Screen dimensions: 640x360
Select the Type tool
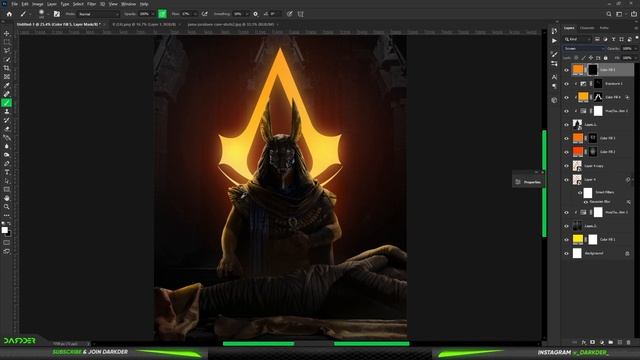(7, 172)
